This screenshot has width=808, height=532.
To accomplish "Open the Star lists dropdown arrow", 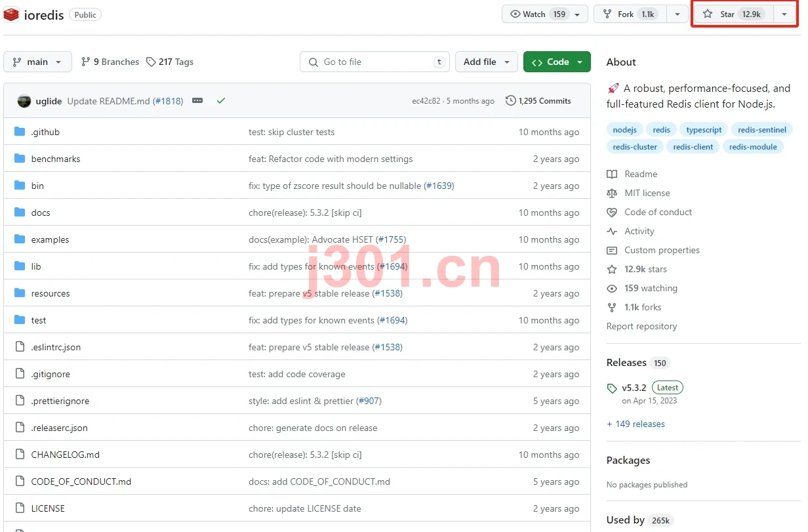I will click(x=784, y=14).
